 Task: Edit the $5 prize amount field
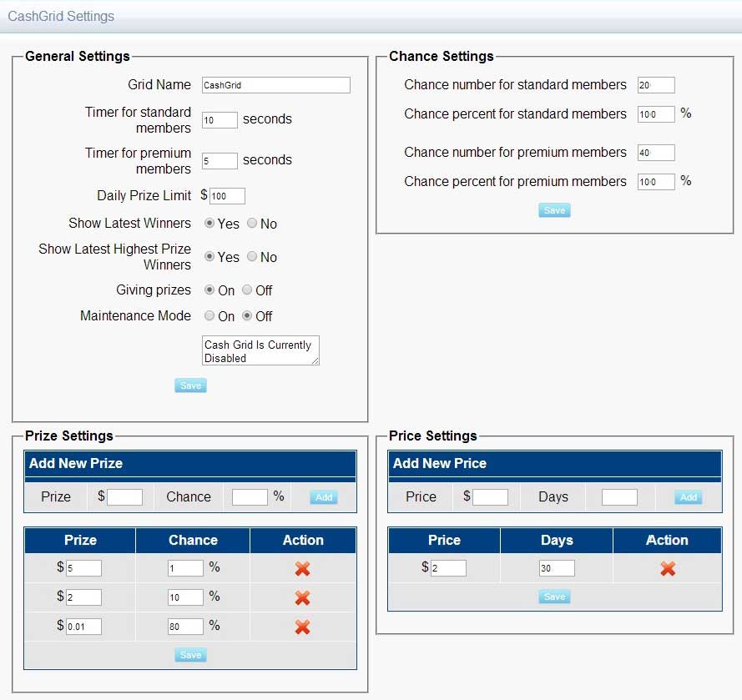point(83,568)
